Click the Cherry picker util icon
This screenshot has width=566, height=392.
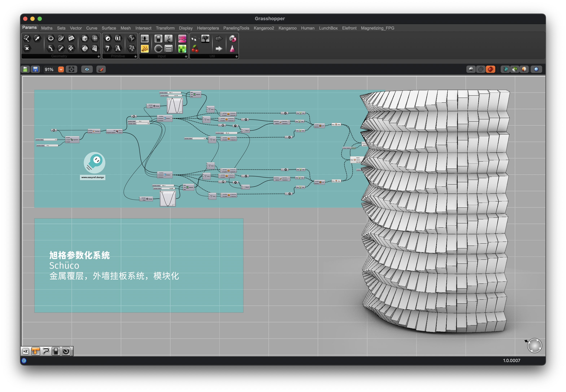(195, 49)
